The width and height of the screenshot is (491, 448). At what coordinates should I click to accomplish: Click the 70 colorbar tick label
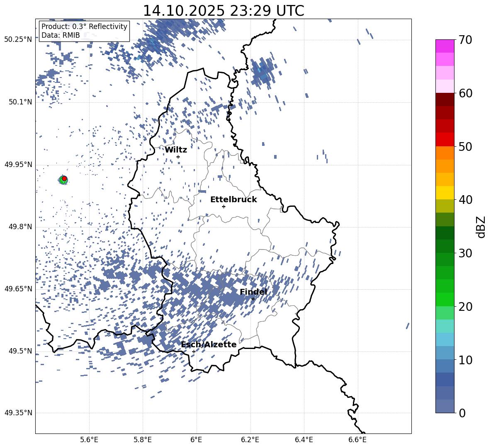[465, 40]
